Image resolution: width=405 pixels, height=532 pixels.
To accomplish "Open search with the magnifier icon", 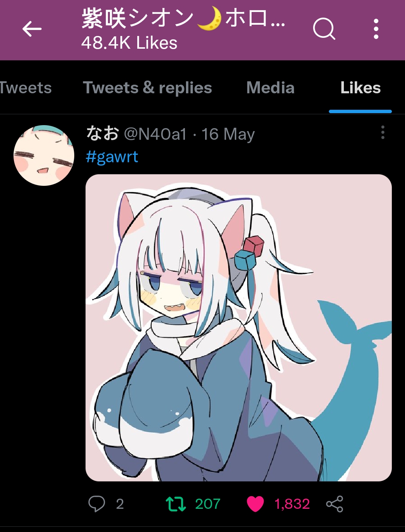I will (x=324, y=29).
